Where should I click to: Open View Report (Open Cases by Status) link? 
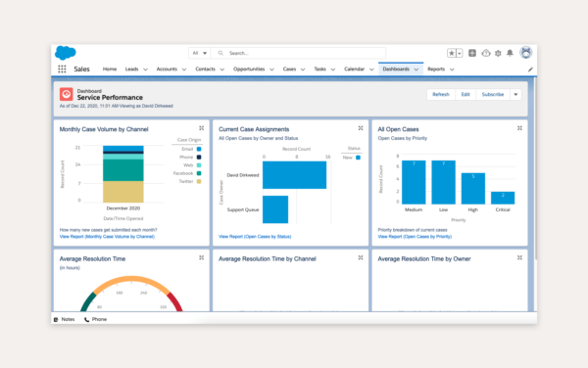coord(255,237)
